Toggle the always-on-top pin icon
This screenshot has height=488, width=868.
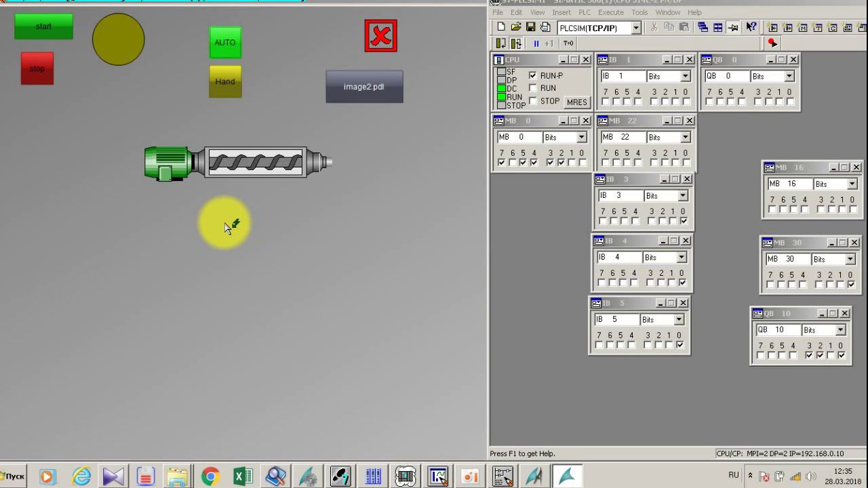point(733,27)
